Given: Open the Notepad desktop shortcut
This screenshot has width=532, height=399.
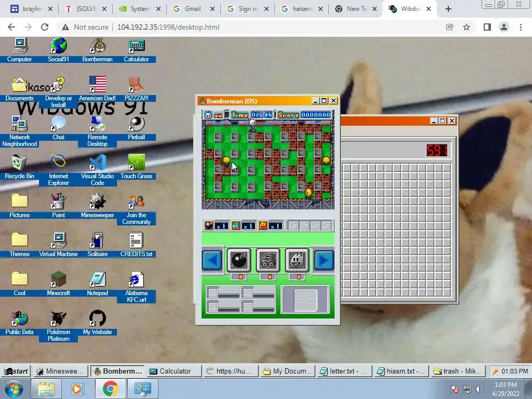Looking at the screenshot, I should pos(97,279).
